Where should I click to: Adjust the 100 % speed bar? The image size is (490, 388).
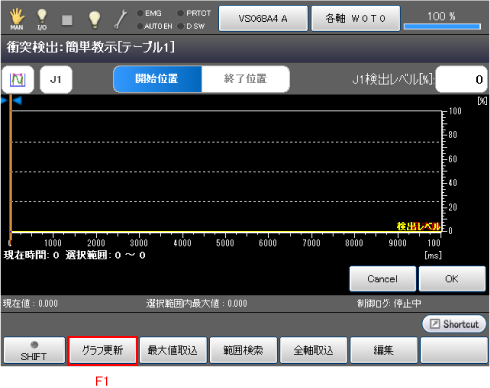[x=442, y=26]
